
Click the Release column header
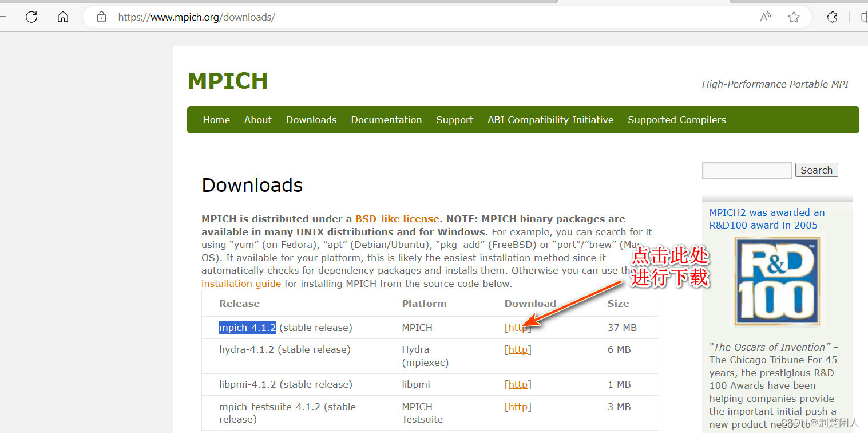239,304
